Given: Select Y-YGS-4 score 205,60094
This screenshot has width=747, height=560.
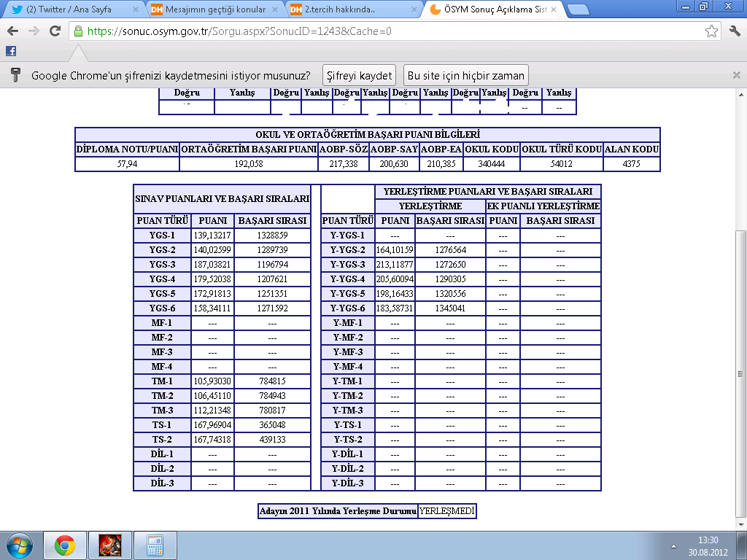Looking at the screenshot, I should point(395,279).
